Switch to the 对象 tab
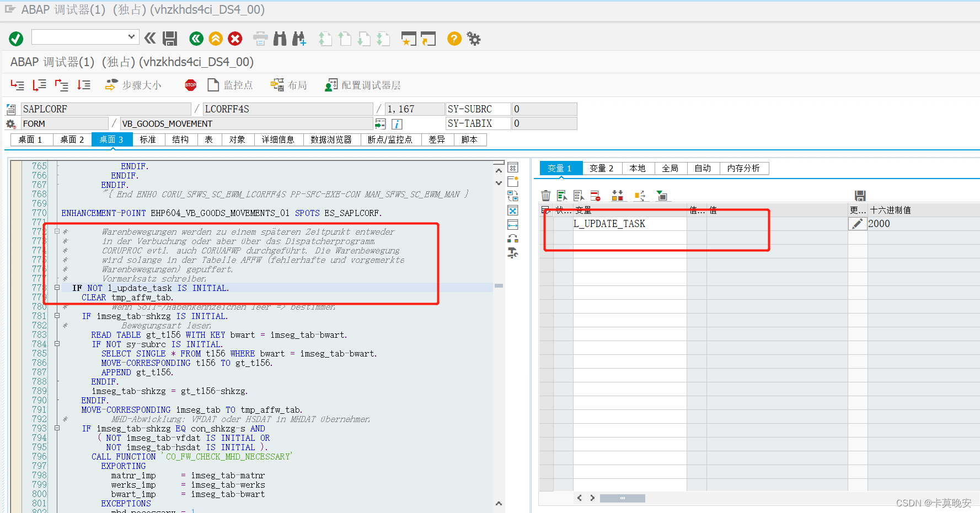The height and width of the screenshot is (513, 980). click(237, 140)
